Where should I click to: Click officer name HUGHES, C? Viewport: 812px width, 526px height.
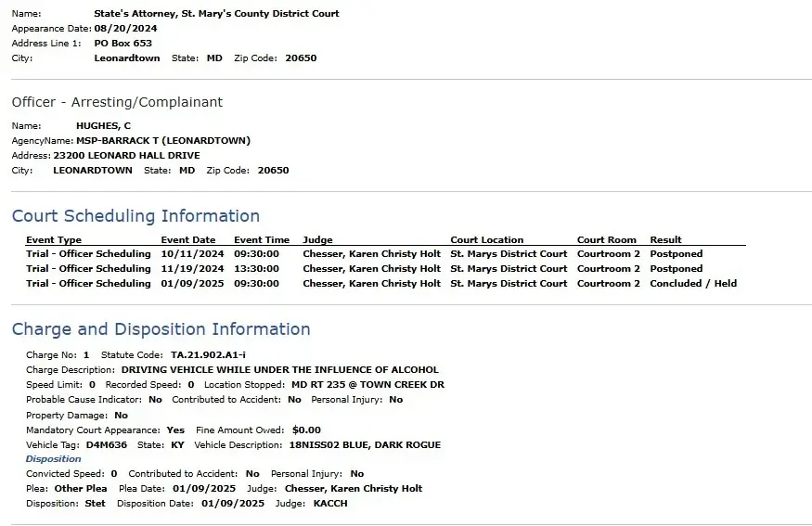click(x=104, y=126)
